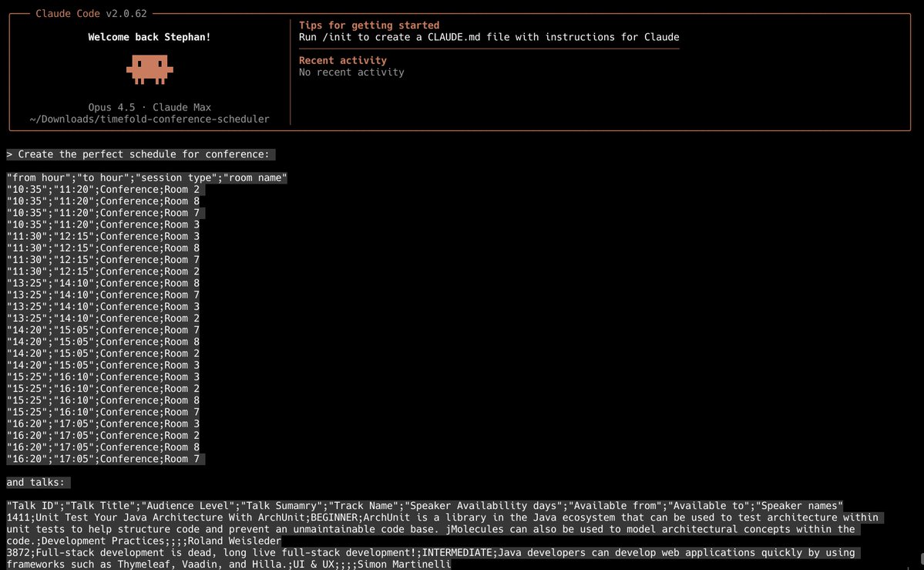This screenshot has width=924, height=570.
Task: Click the row 13:25–14:10 Conference Room 8
Action: (103, 283)
